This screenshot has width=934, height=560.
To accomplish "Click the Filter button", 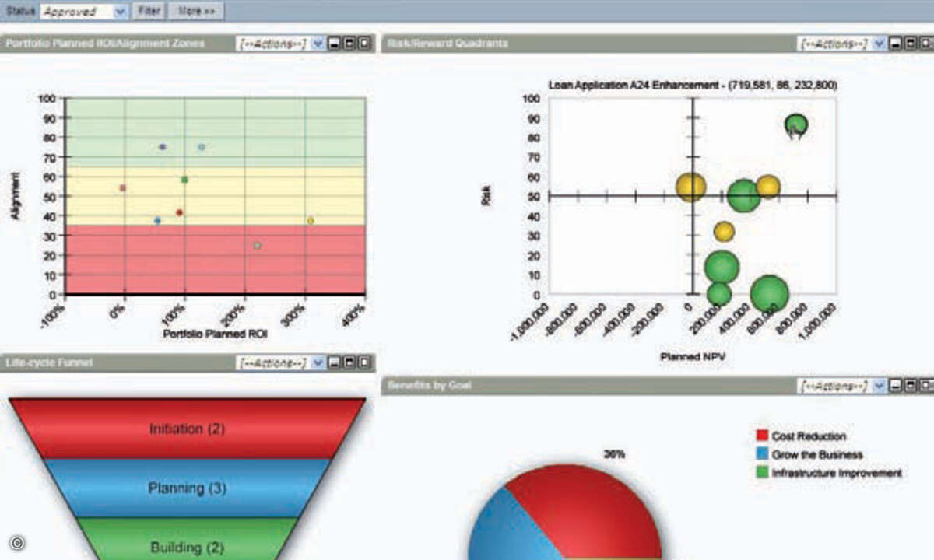I will (148, 12).
